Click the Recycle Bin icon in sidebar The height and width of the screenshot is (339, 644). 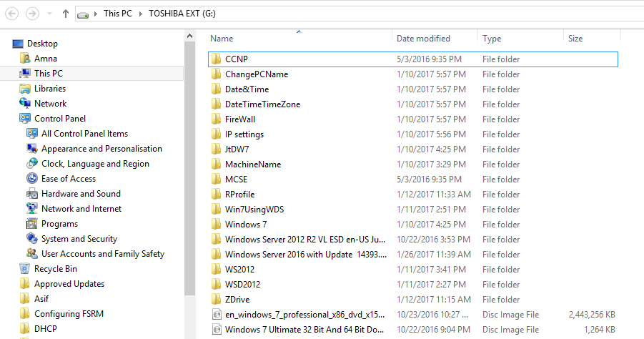pos(24,269)
